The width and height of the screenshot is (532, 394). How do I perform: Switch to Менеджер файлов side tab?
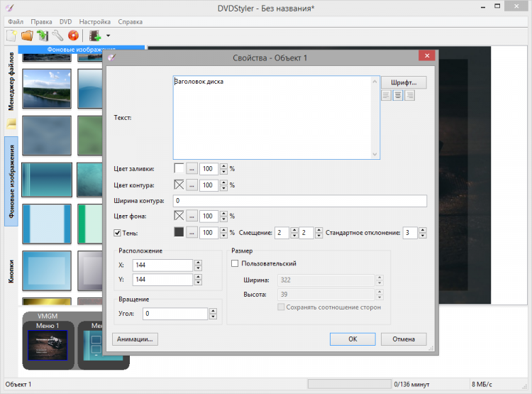pos(11,81)
